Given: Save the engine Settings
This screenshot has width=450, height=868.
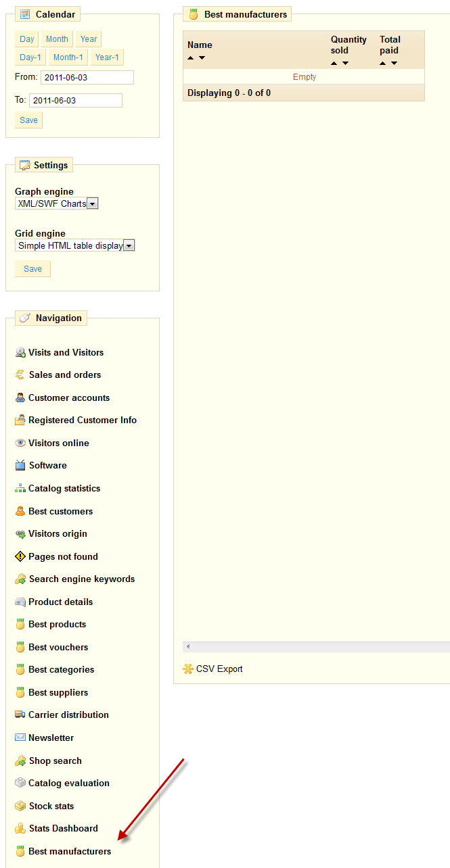Looking at the screenshot, I should 32,269.
